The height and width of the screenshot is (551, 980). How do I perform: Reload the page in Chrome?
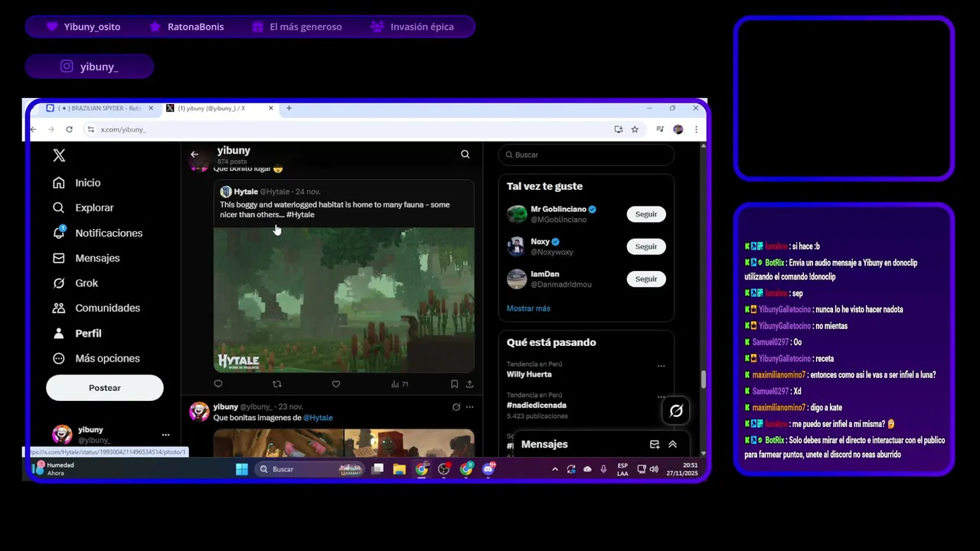(69, 129)
